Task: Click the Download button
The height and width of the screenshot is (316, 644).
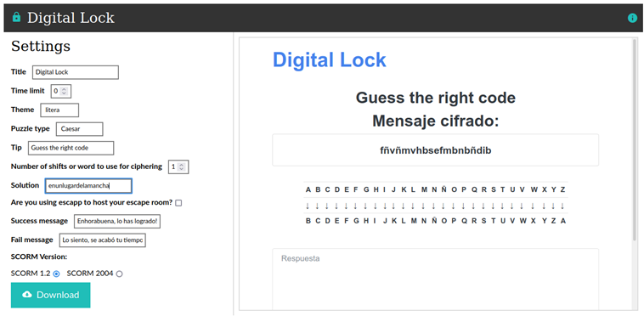Action: (x=50, y=295)
